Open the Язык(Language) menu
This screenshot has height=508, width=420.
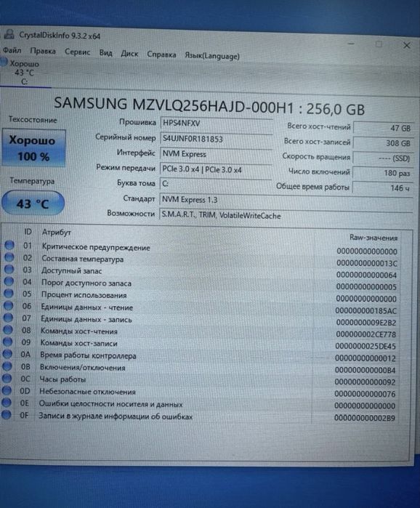(212, 56)
